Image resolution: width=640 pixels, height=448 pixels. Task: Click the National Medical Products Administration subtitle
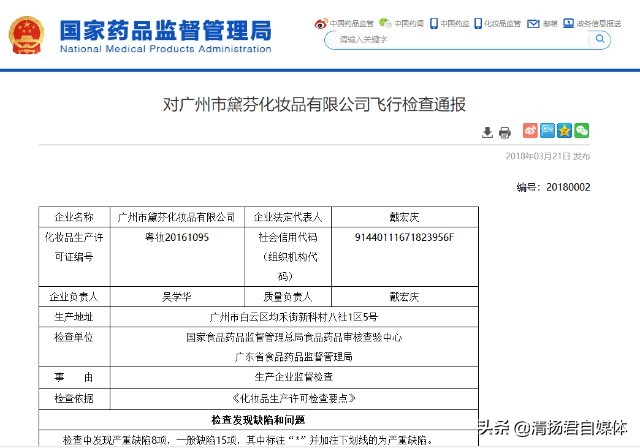165,49
